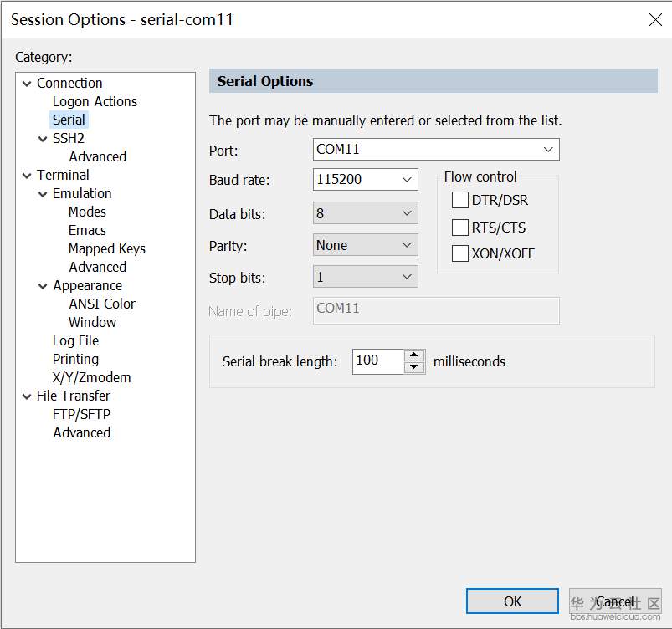Collapse the Connection tree node
672x629 pixels.
tap(27, 84)
